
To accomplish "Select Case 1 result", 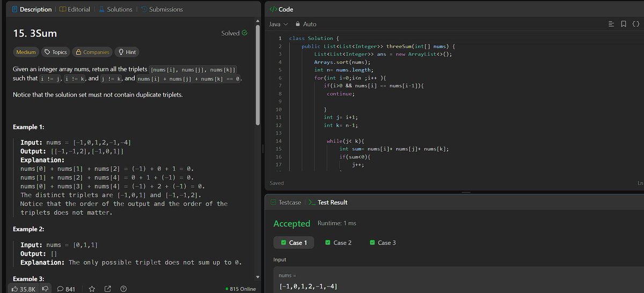I will [294, 243].
